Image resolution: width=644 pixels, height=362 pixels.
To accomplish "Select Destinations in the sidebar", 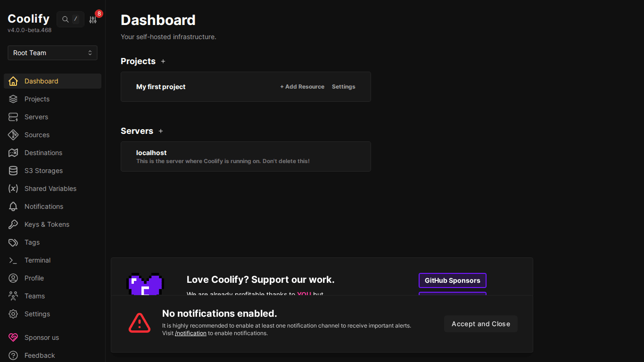I will [x=43, y=153].
